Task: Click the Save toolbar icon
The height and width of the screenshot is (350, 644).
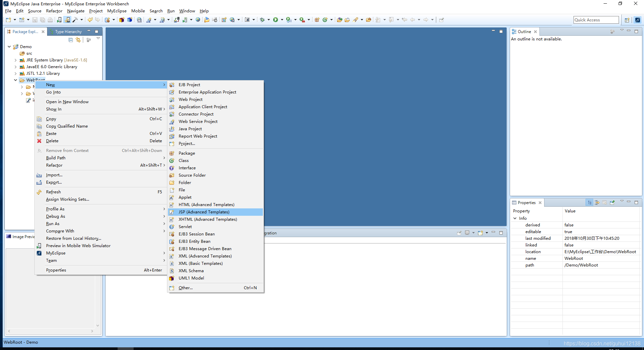Action: tap(35, 20)
